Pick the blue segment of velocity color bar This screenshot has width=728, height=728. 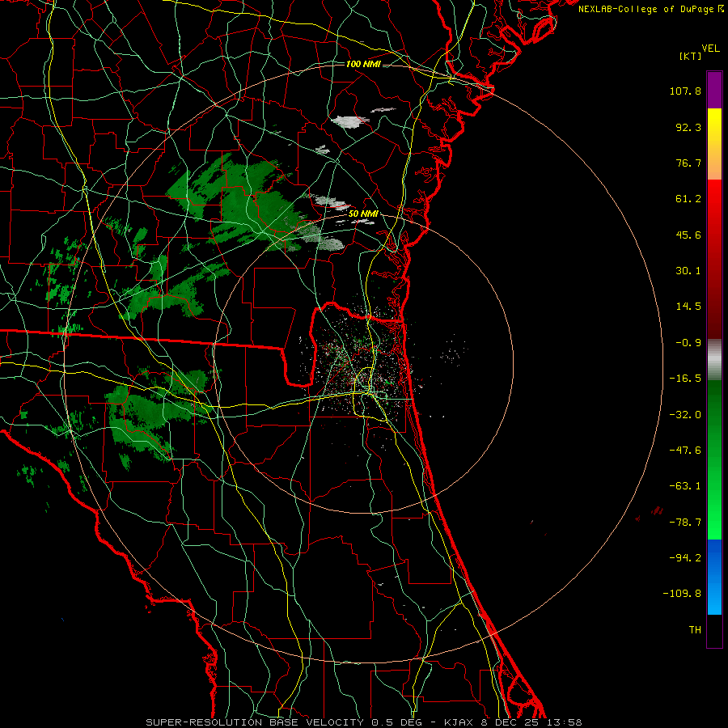(714, 577)
